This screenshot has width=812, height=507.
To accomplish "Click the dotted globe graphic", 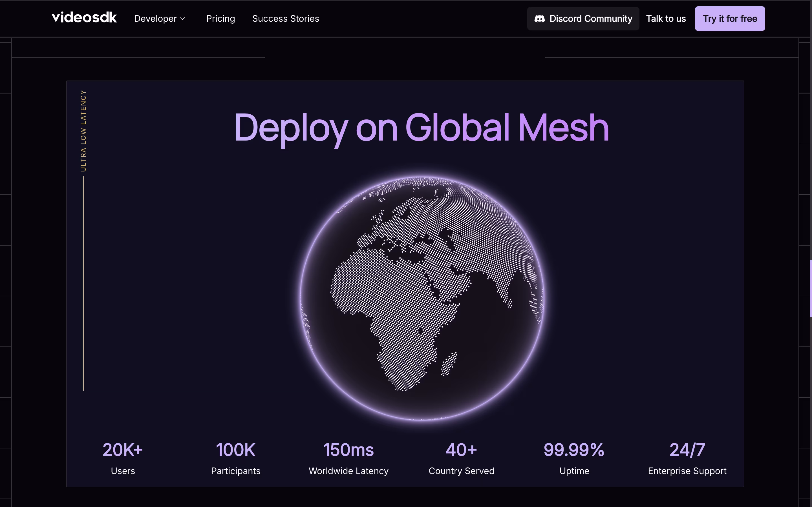I will 422,298.
